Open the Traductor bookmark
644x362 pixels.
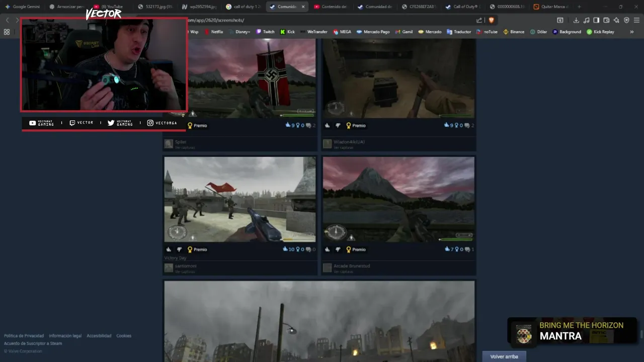(x=458, y=32)
